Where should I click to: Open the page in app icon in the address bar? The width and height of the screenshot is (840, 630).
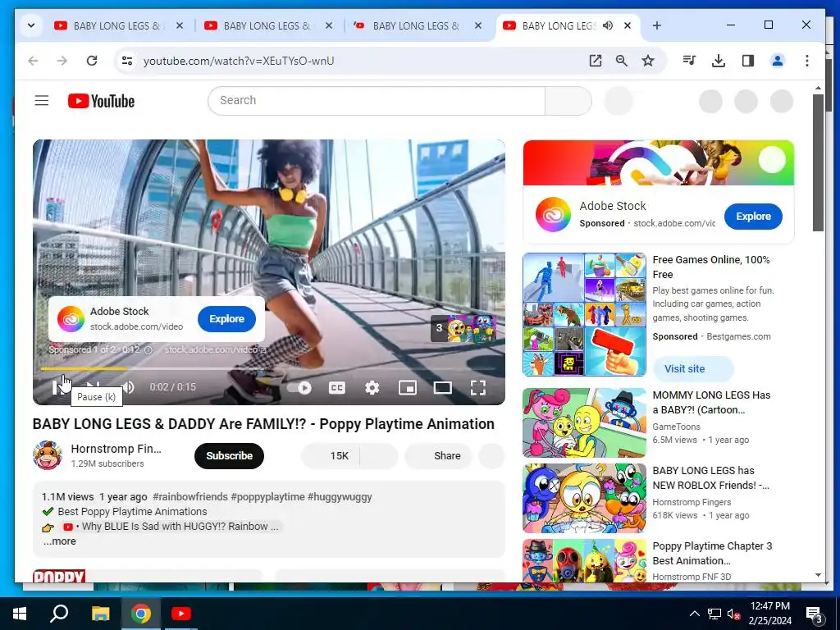[596, 61]
